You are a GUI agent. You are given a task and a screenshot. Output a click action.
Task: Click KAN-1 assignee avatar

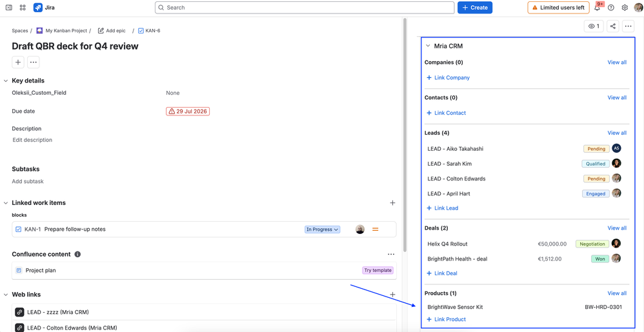pos(360,229)
